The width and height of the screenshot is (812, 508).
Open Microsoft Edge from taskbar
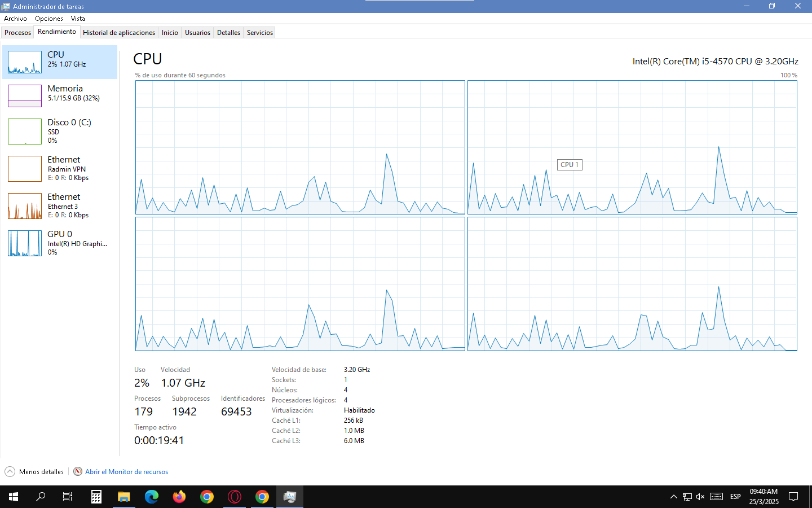click(152, 497)
